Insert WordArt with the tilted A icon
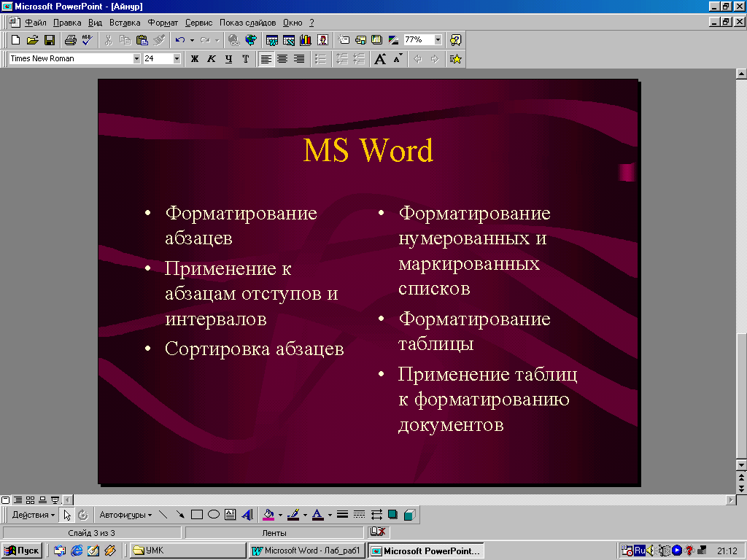The image size is (747, 560). point(247,515)
